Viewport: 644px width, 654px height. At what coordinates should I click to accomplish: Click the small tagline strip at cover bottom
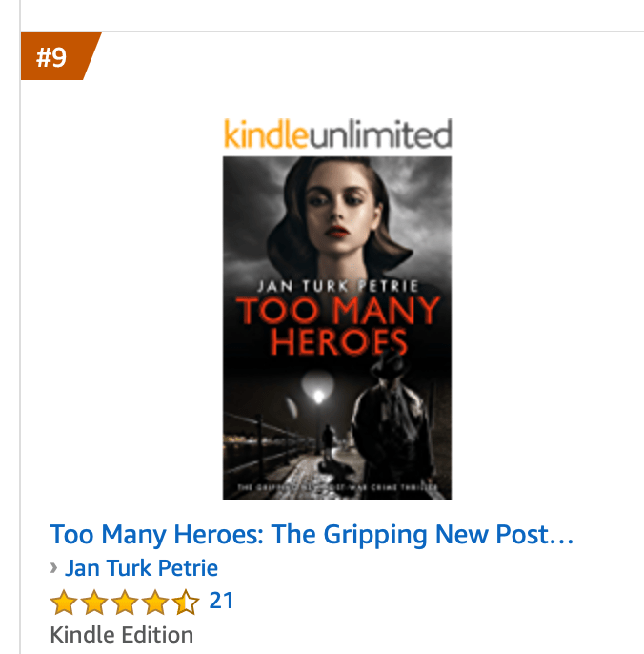tap(337, 491)
